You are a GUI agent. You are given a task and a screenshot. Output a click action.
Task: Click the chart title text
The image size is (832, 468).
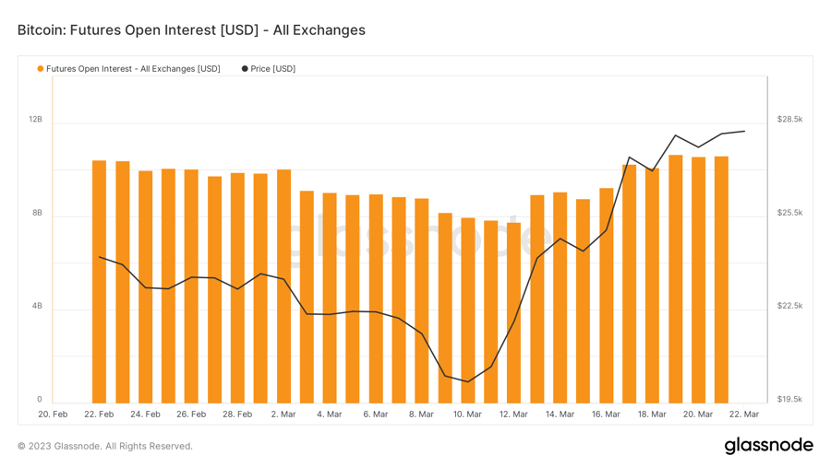pos(191,30)
